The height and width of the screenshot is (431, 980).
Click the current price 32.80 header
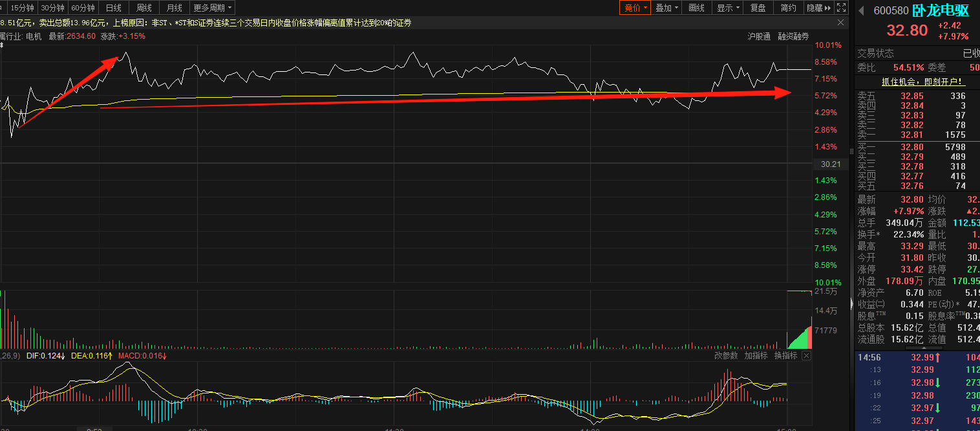click(907, 30)
